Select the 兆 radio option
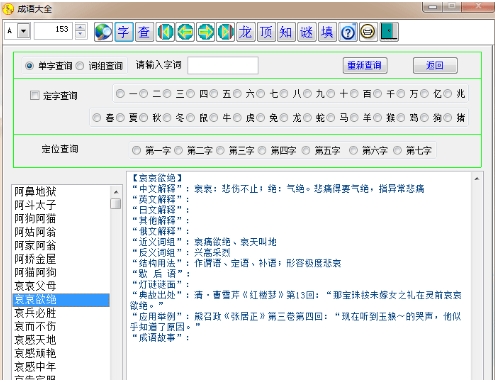Screen dimensions: 495x382 448,94
